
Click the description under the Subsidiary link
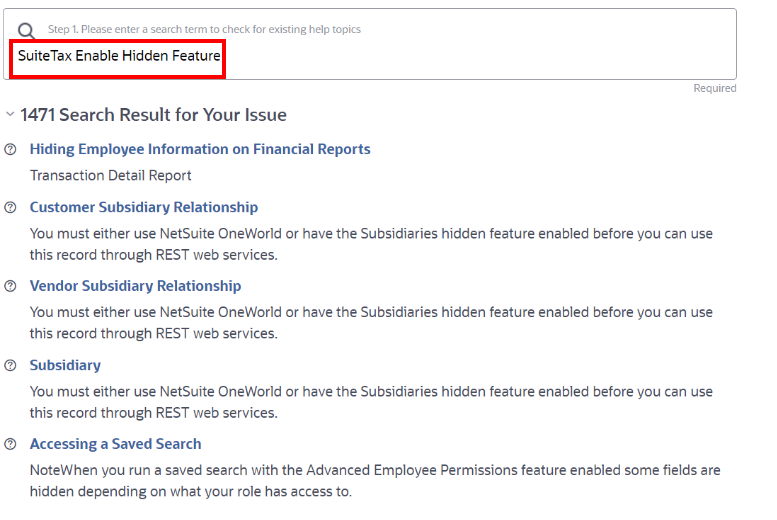pyautogui.click(x=371, y=401)
